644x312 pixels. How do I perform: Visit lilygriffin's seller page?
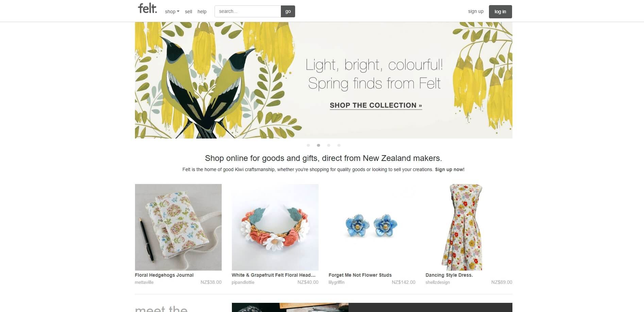point(337,282)
